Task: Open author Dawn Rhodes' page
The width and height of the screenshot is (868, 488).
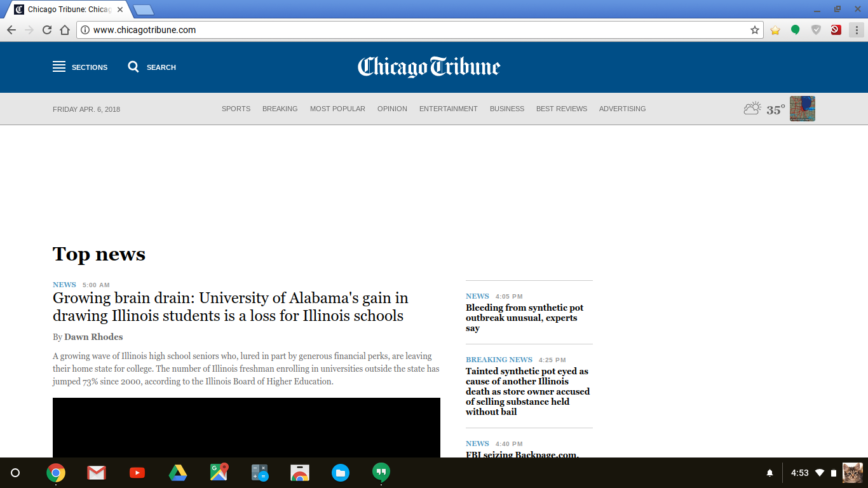Action: 93,337
